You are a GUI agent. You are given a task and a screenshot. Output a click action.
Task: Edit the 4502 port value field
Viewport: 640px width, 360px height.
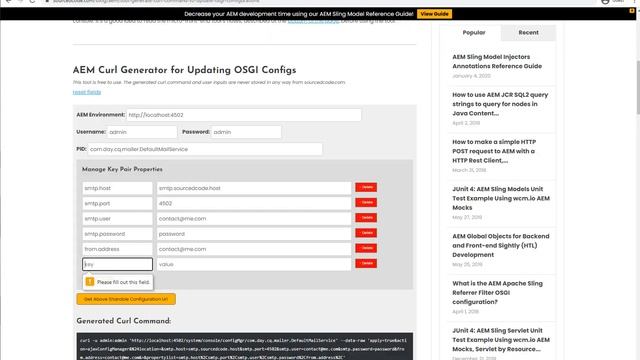[x=253, y=203]
